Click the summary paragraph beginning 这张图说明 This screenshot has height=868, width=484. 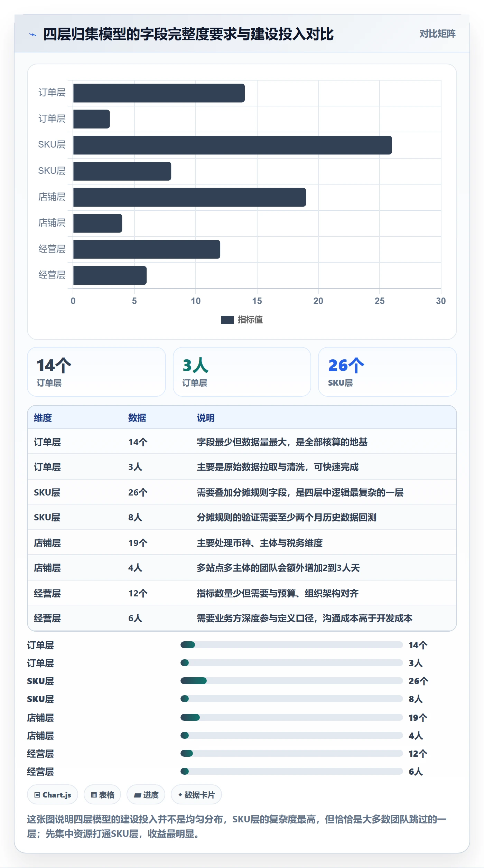coord(237,827)
